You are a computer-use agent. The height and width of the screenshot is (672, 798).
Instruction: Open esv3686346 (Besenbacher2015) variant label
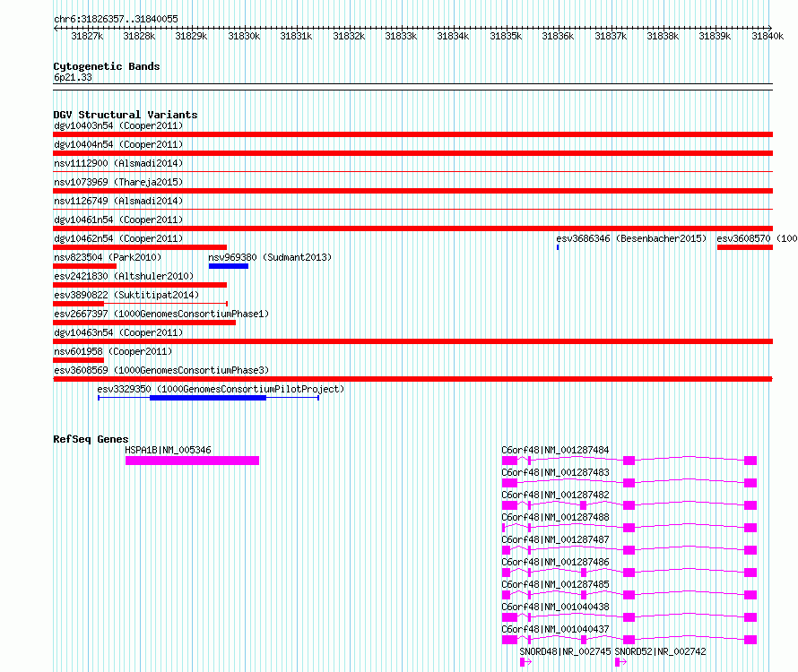pos(631,238)
